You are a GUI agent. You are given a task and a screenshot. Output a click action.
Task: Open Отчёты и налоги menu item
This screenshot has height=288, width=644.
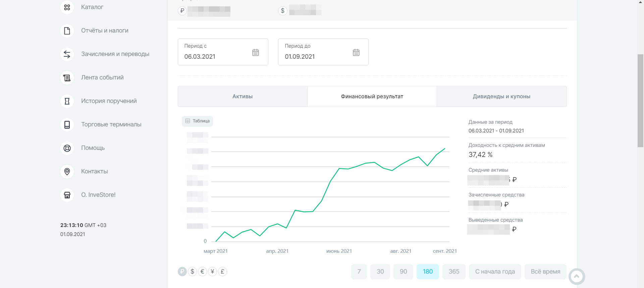coord(105,31)
